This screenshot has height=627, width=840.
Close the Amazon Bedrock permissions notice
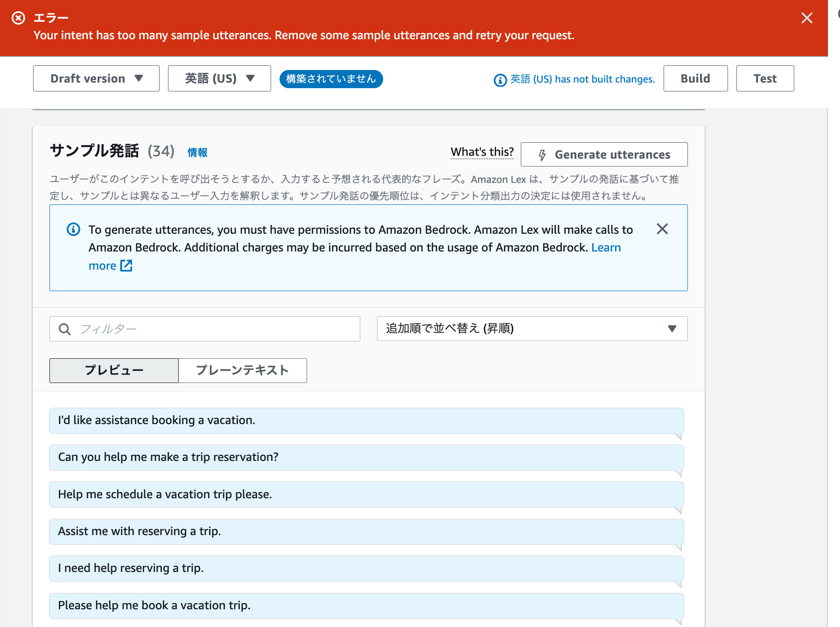coord(662,229)
